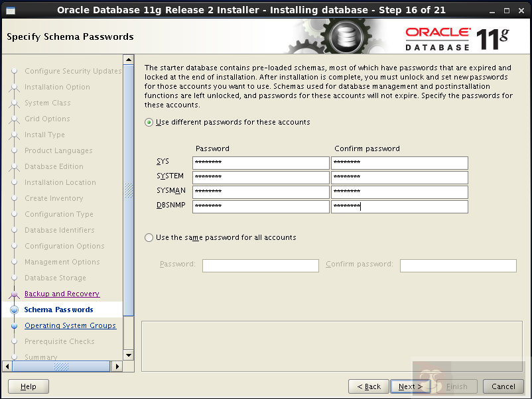Select use the same password for all accounts
Viewport: 532px width, 399px height.
(149, 237)
